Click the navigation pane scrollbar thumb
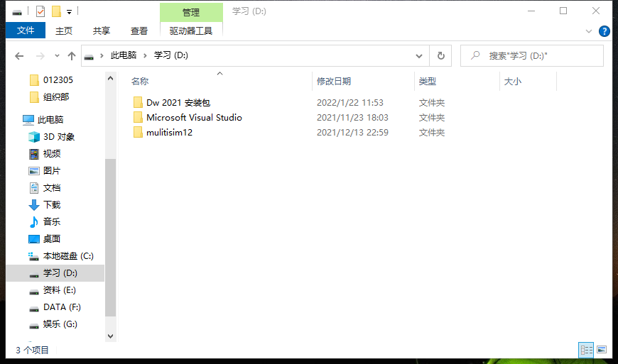 (x=111, y=237)
